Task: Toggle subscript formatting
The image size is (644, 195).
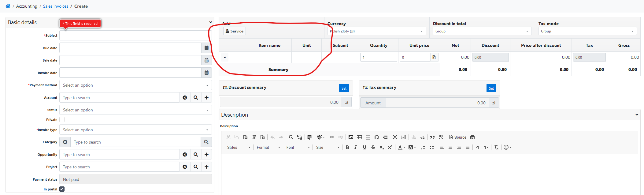Action: point(382,147)
